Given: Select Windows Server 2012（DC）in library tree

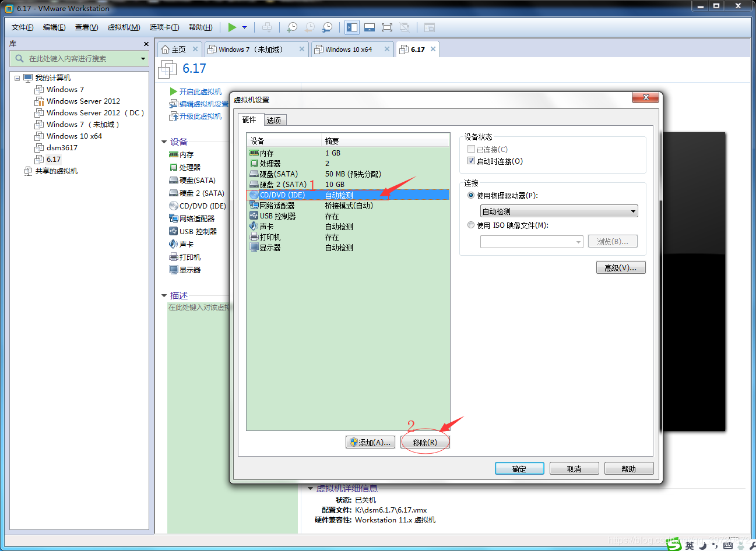Looking at the screenshot, I should (x=95, y=113).
